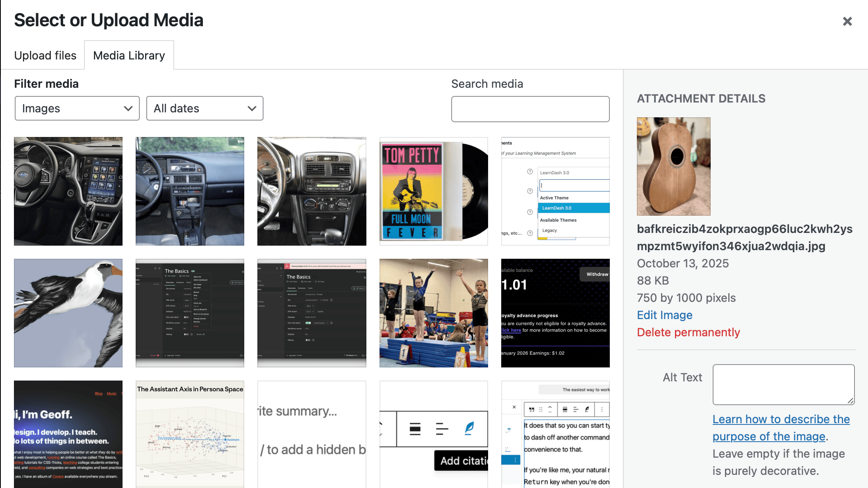Select first dark The Basics screenshot with context menu
This screenshot has height=488, width=868.
coord(190,313)
